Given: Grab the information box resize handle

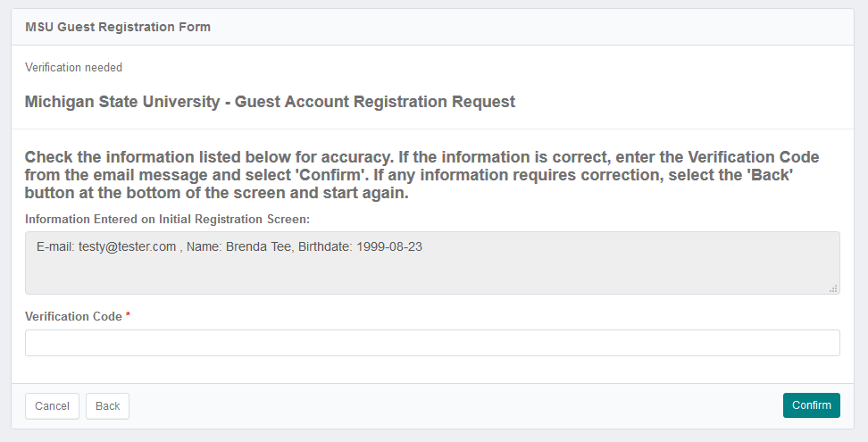Looking at the screenshot, I should click(x=834, y=288).
